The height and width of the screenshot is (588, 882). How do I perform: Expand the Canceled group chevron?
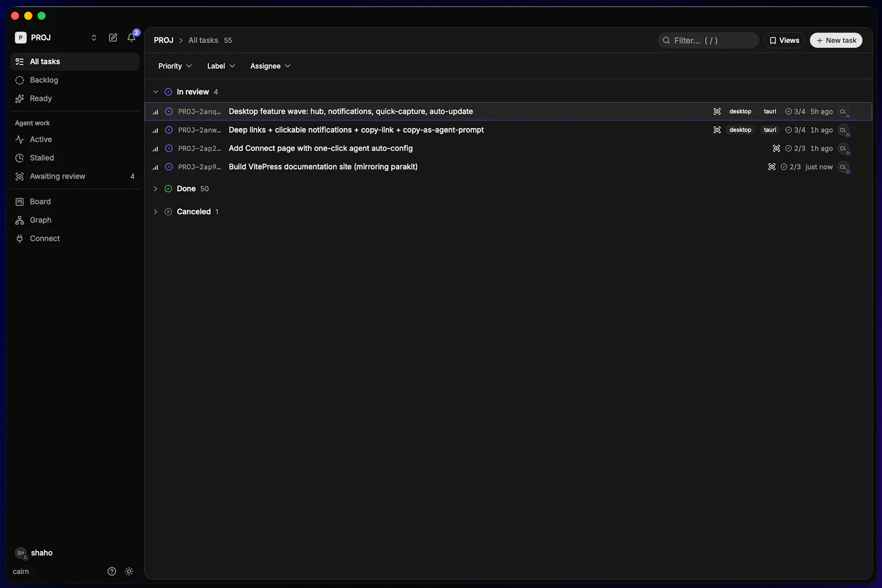155,212
